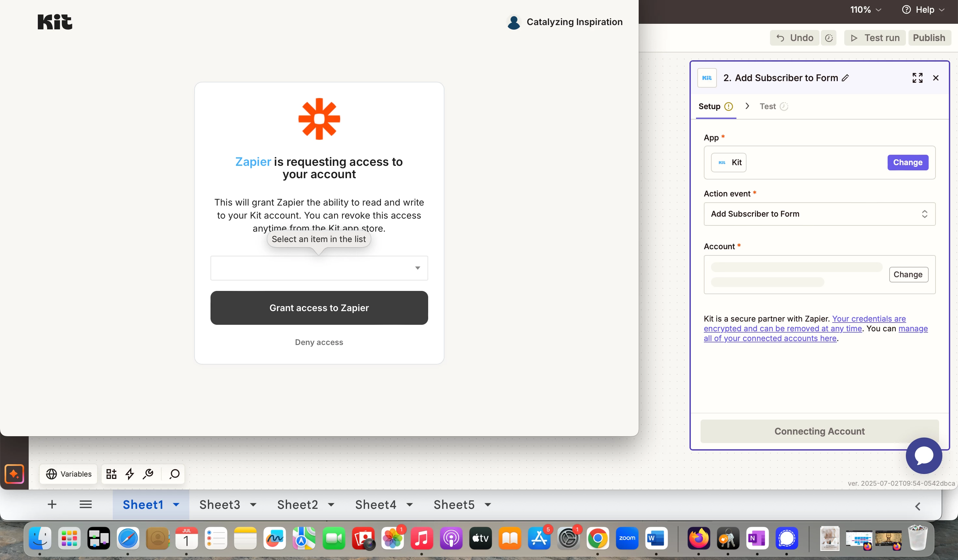Open version history clock icon beside Undo

pyautogui.click(x=829, y=38)
